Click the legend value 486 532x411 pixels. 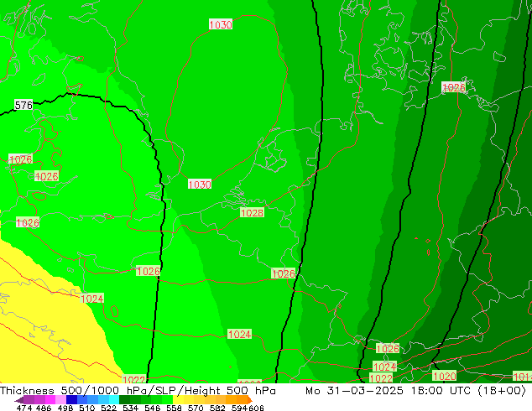tap(44, 408)
